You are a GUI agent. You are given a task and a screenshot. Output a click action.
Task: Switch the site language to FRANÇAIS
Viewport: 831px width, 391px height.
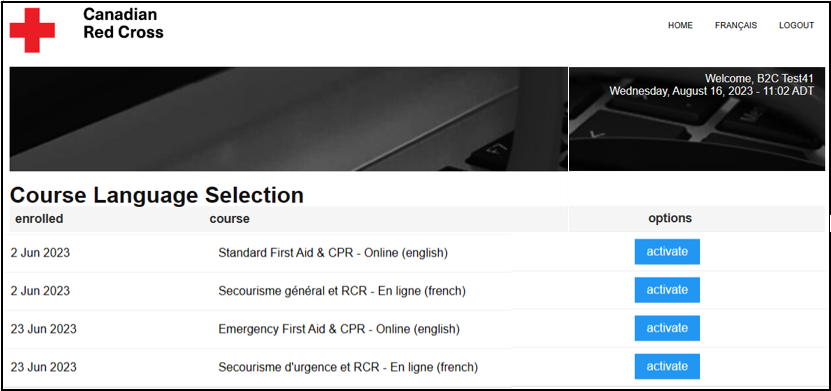tap(736, 25)
